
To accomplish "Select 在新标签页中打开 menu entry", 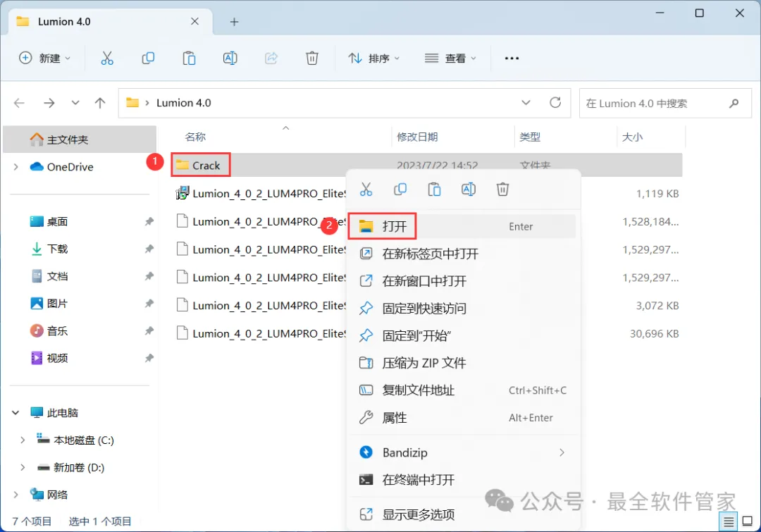I will click(x=463, y=254).
